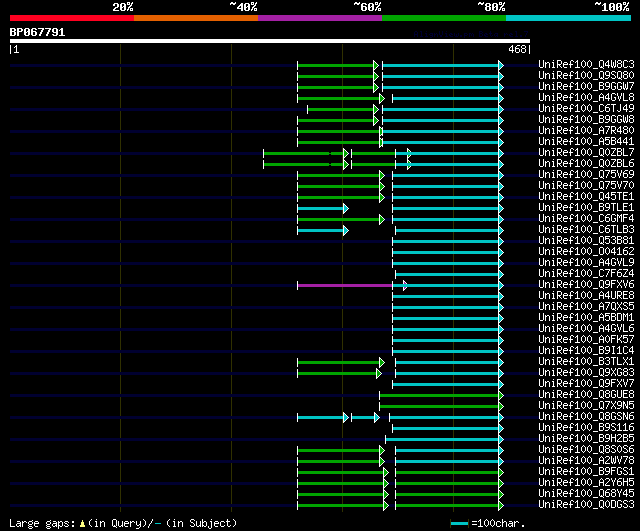
Task: Open the UniRef100_B3TLX1 entry
Action: (586, 362)
